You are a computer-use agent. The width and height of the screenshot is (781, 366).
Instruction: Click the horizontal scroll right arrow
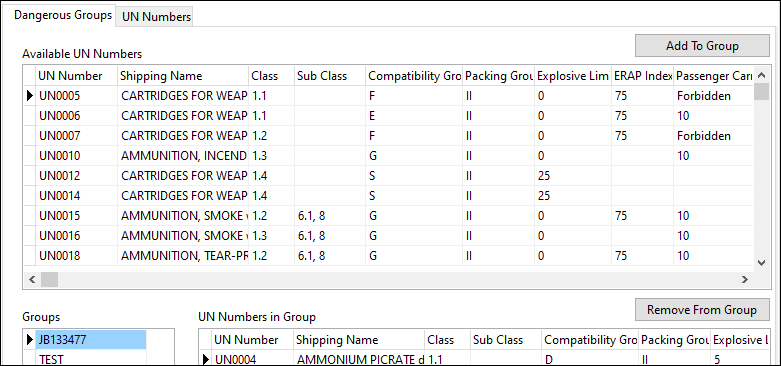pos(745,279)
